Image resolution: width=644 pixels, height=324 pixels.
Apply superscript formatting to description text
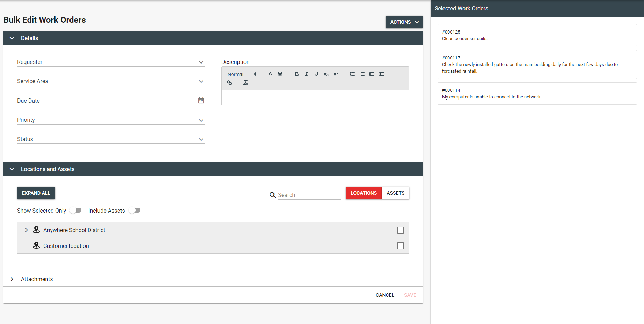[336, 74]
